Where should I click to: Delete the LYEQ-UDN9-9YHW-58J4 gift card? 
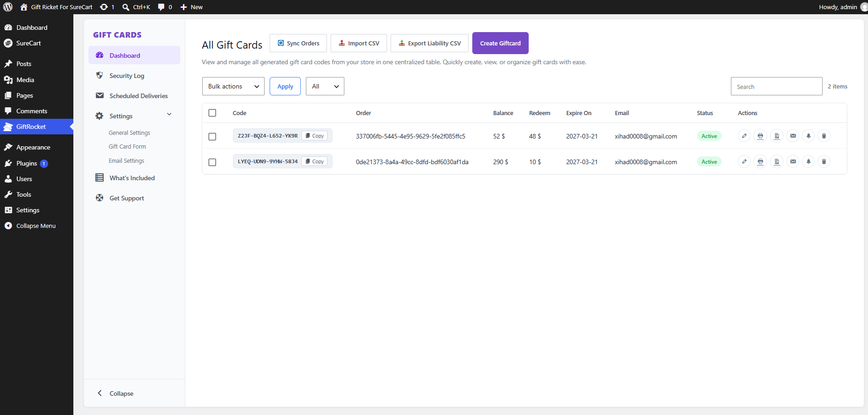[824, 161]
